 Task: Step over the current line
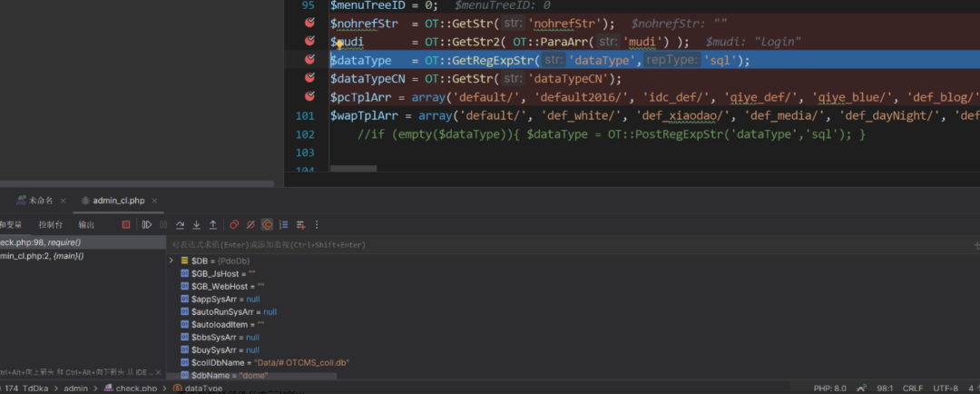180,224
